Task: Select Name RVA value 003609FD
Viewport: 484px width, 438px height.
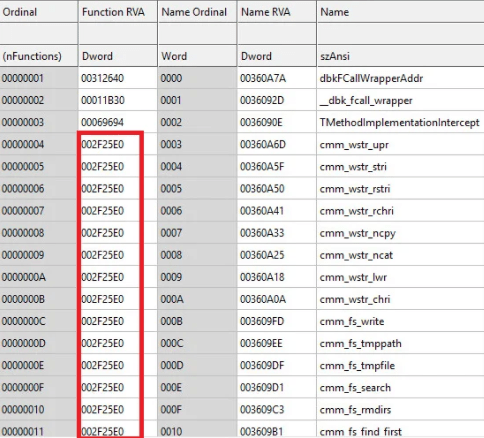Action: (277, 321)
